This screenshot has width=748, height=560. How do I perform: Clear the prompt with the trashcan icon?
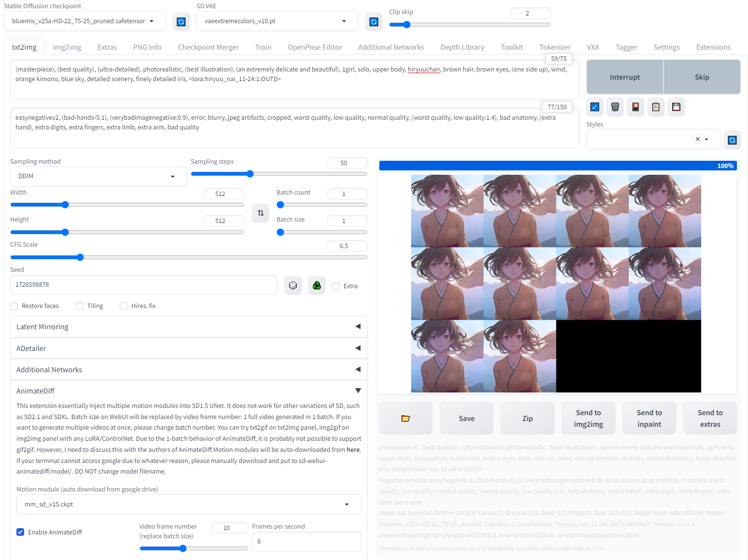click(x=615, y=107)
